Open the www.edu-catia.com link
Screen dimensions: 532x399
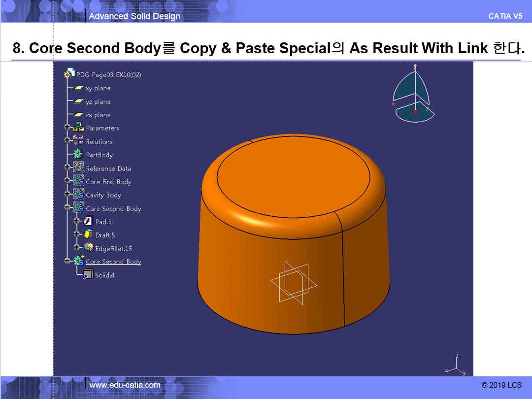(125, 385)
